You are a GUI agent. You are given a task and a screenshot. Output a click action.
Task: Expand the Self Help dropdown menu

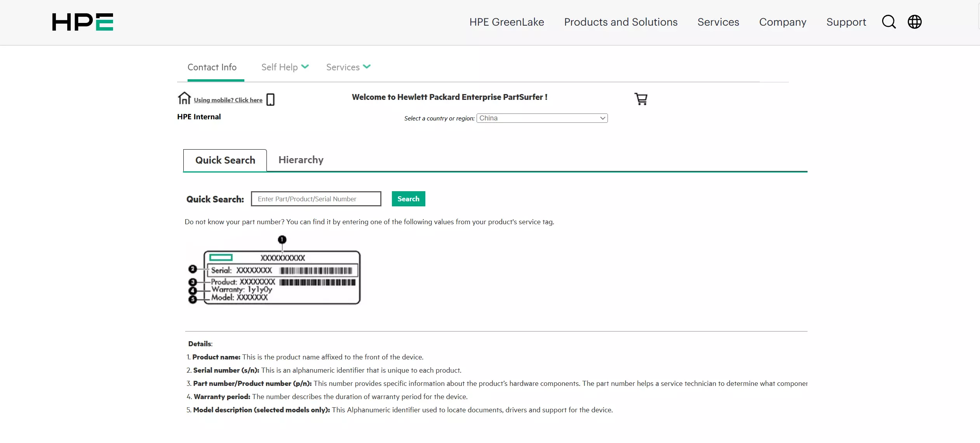click(x=285, y=67)
